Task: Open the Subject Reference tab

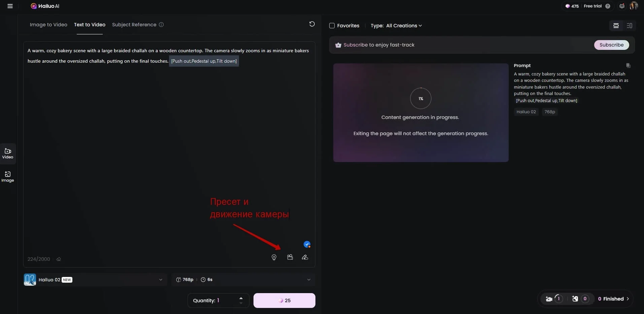Action: point(134,25)
